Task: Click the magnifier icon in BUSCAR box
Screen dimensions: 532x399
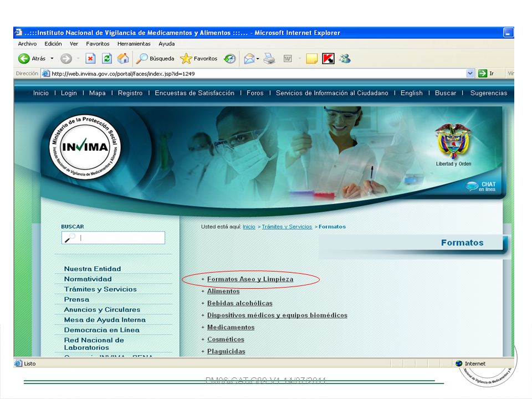Action: click(70, 238)
